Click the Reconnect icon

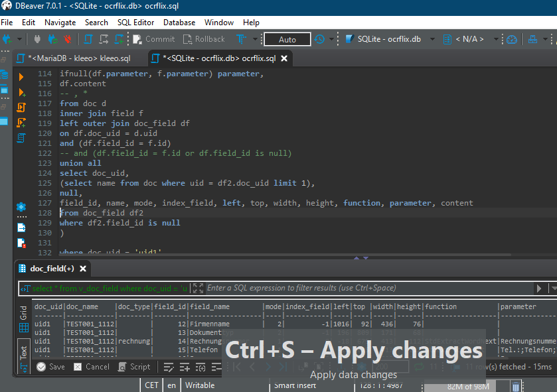[x=53, y=39]
